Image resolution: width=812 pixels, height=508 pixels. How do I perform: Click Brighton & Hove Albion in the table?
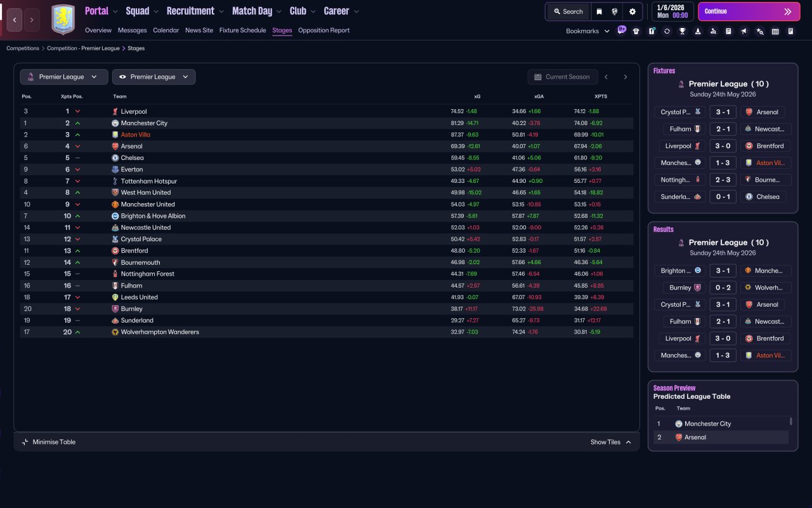click(x=154, y=216)
